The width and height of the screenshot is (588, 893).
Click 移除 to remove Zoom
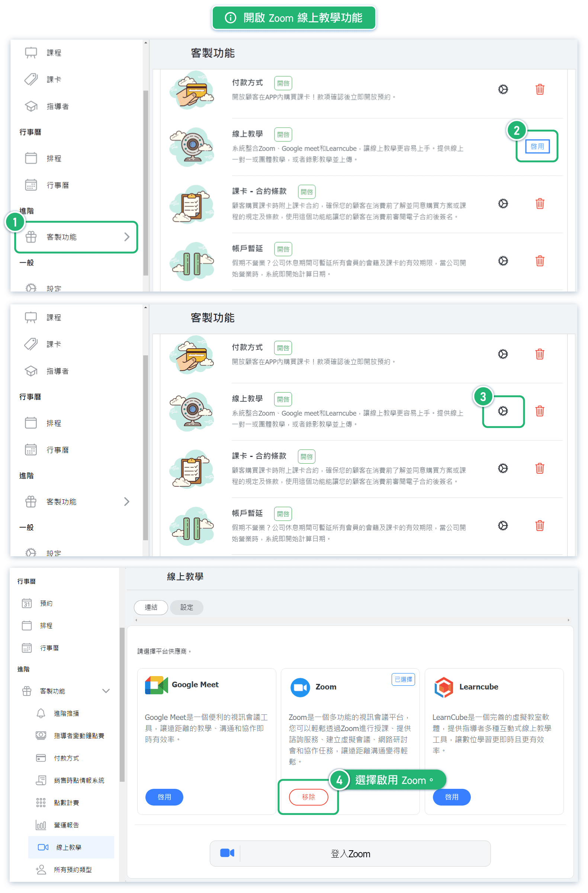(x=308, y=797)
